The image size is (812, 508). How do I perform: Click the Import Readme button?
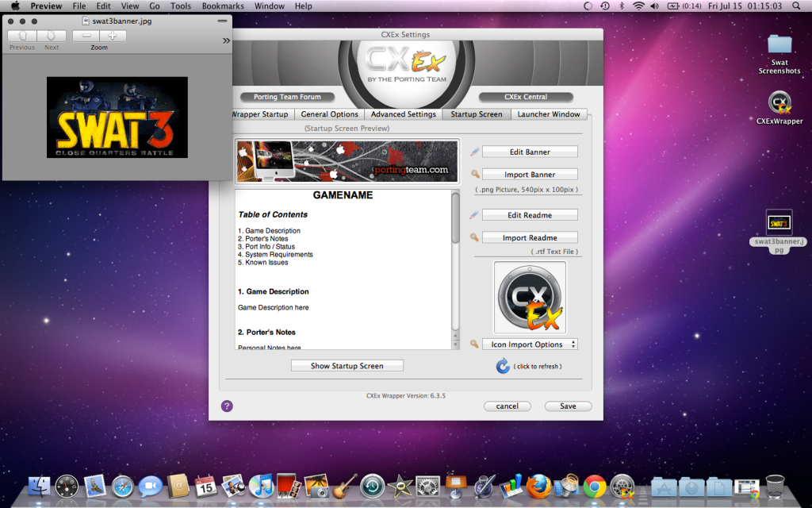(x=530, y=238)
